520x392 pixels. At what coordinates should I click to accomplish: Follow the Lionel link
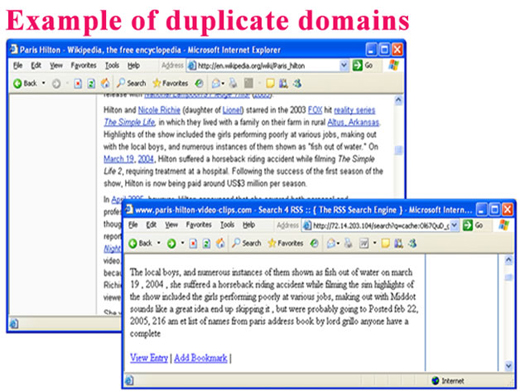point(232,110)
